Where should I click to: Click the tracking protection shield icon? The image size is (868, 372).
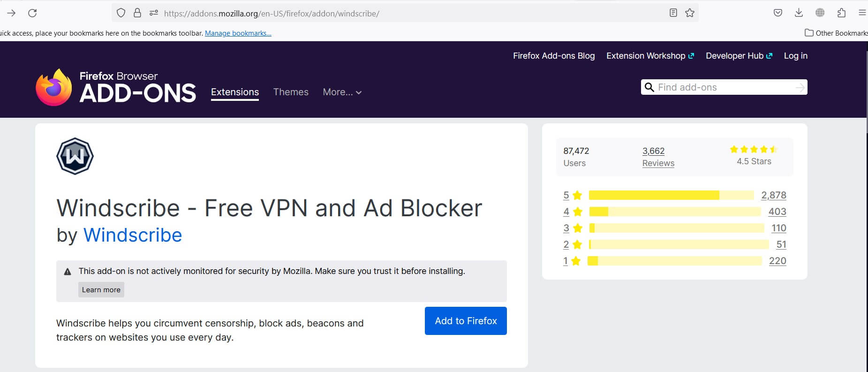pyautogui.click(x=121, y=13)
